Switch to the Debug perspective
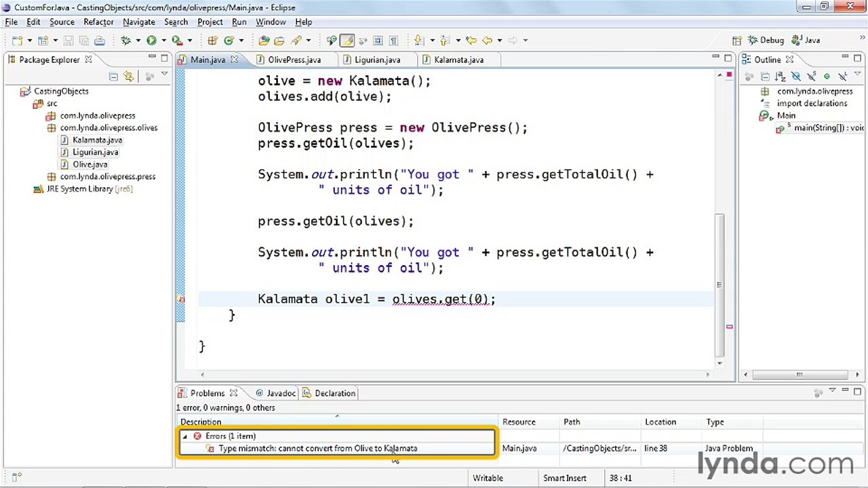The image size is (868, 488). [x=766, y=41]
